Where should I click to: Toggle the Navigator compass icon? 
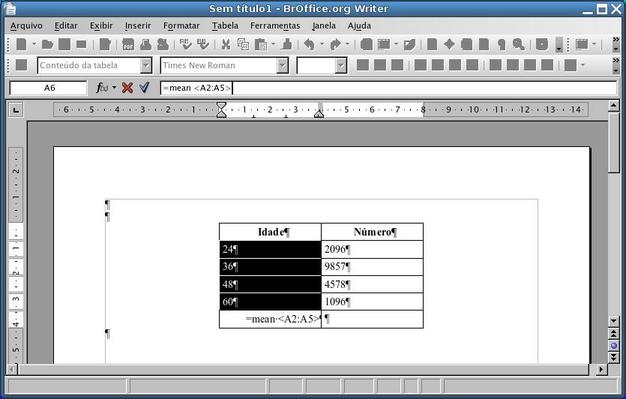pyautogui.click(x=449, y=44)
